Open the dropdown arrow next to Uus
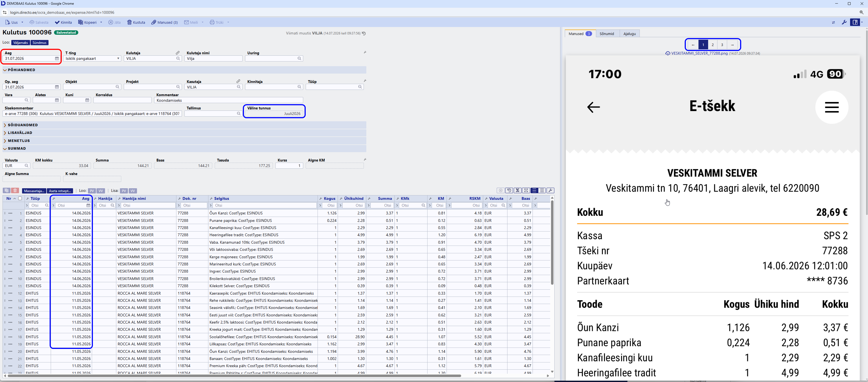This screenshot has width=868, height=382. click(x=22, y=23)
